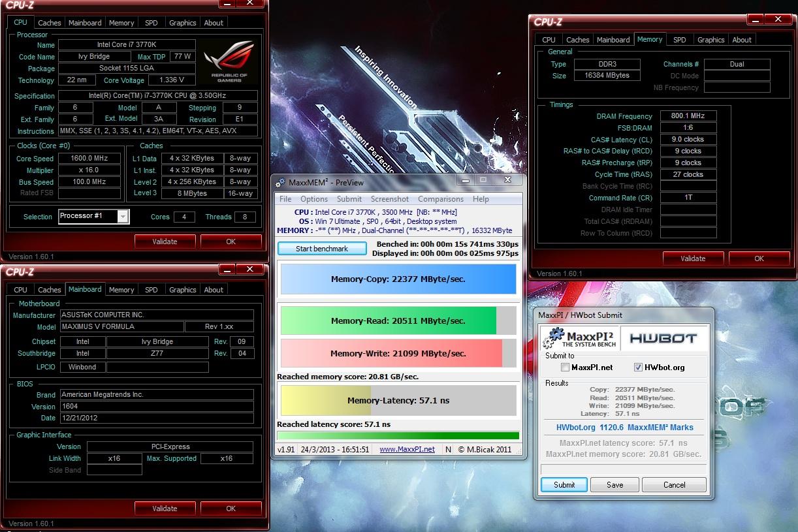
Task: Select Graphics tab in right CPU-Z window
Action: 710,40
